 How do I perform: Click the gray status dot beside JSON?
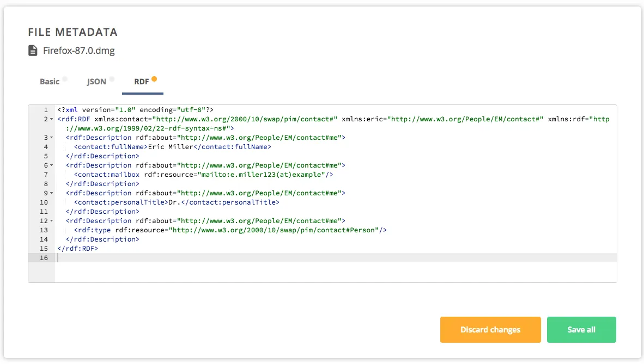pyautogui.click(x=112, y=79)
